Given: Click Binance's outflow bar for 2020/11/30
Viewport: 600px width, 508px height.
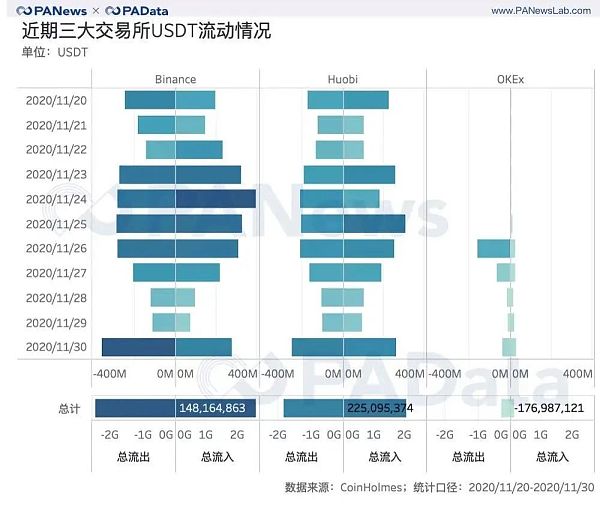Looking at the screenshot, I should click(x=138, y=347).
